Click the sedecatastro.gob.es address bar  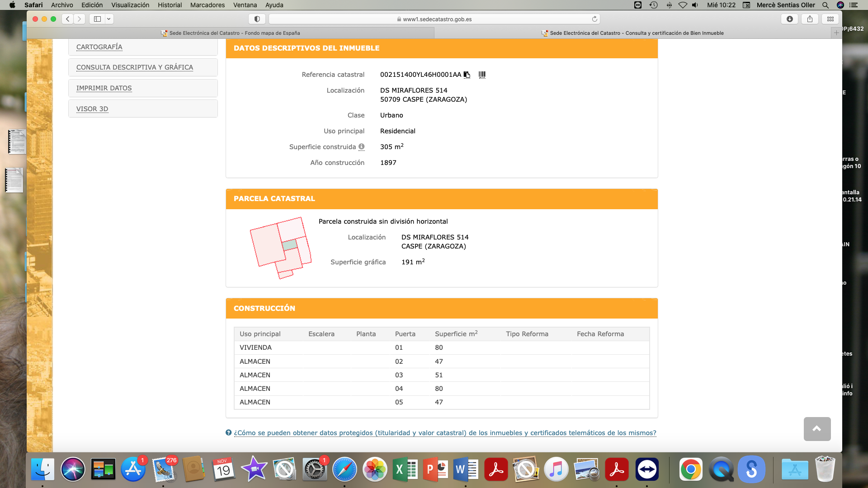click(434, 19)
